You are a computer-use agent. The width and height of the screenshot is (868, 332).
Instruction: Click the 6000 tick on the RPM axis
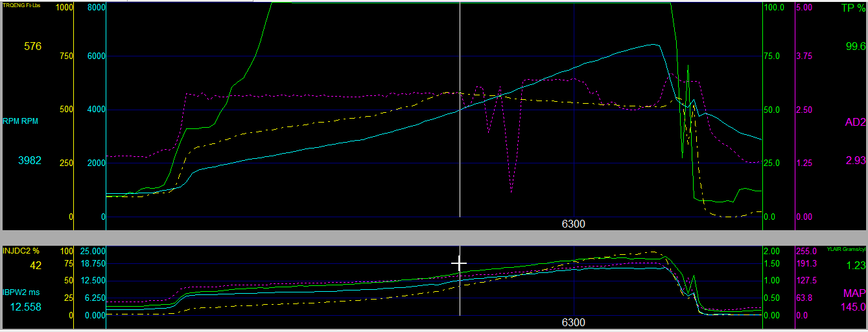click(x=96, y=56)
